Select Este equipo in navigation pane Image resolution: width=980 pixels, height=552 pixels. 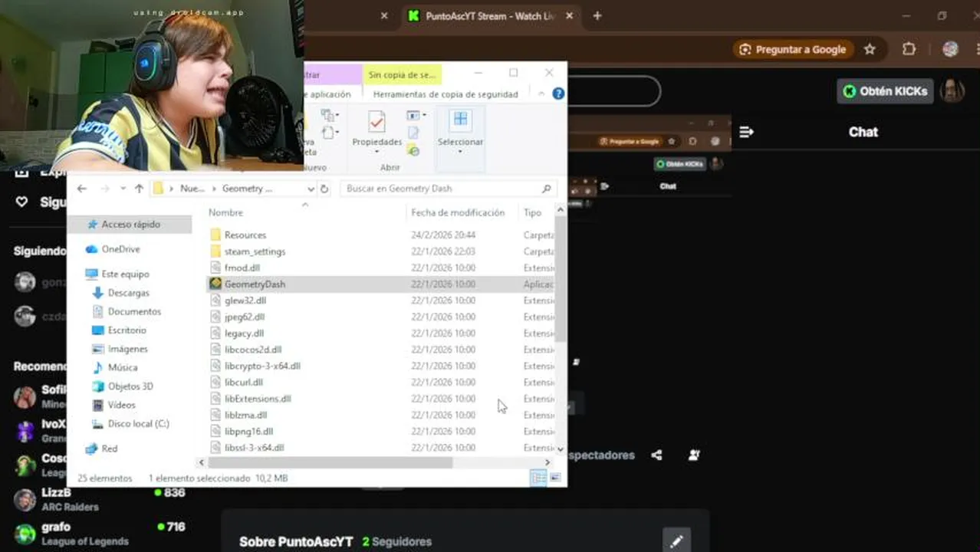tap(117, 274)
